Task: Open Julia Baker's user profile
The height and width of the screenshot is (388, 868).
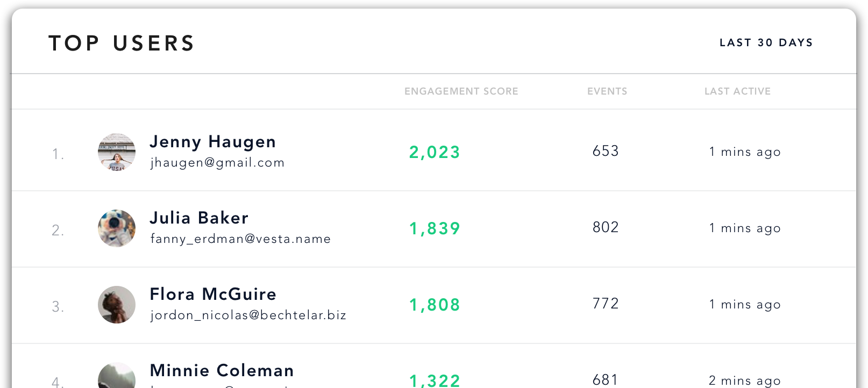Action: [199, 218]
